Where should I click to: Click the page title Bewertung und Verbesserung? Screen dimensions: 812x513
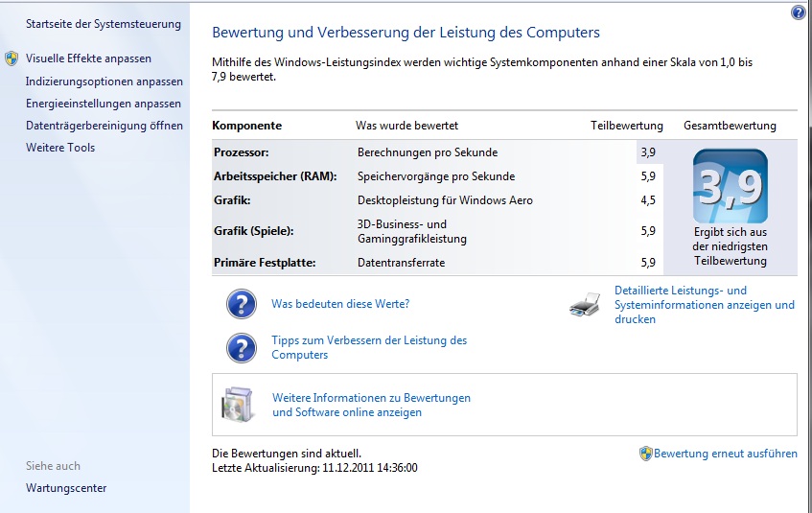click(x=406, y=33)
